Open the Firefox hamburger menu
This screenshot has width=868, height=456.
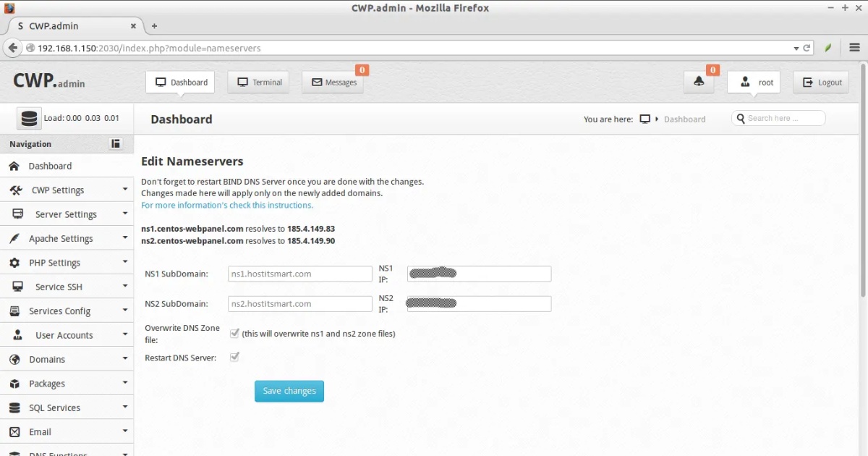854,47
